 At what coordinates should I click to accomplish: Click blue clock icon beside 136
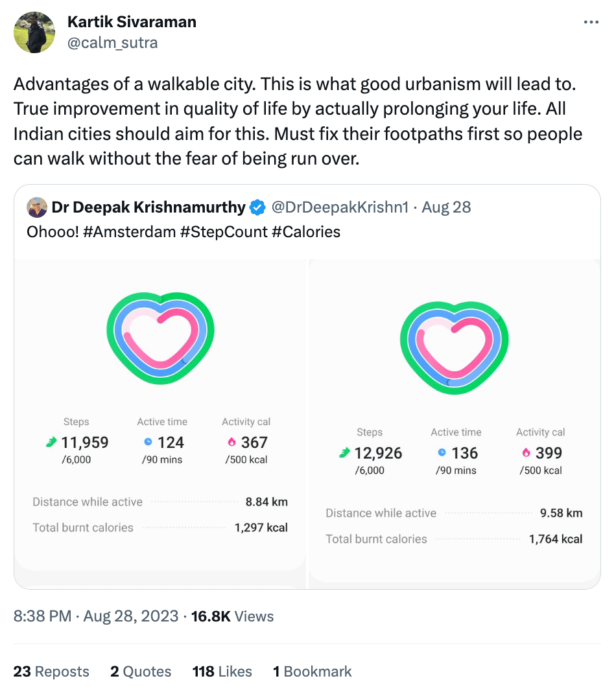(442, 452)
